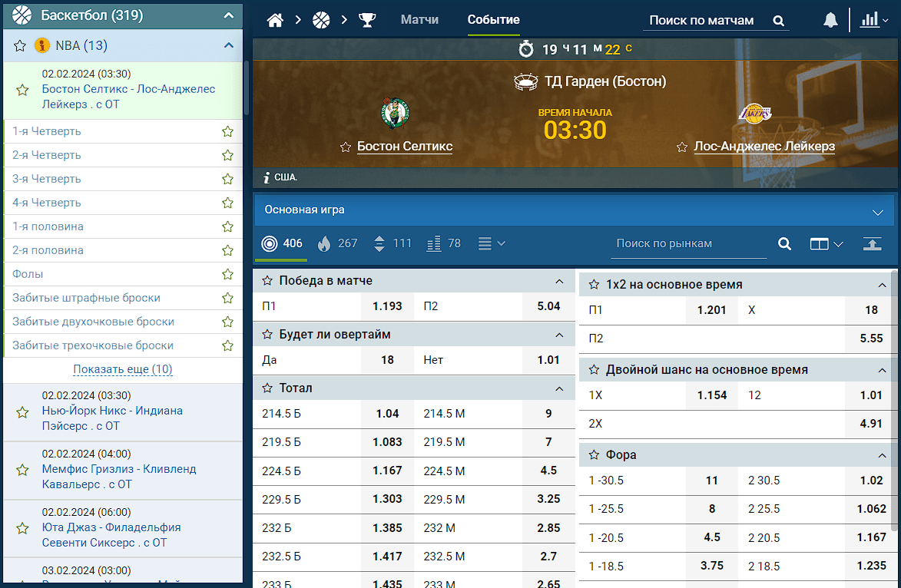Star the Boston Celtics team in header
Screen dimensions: 901x588
point(346,147)
